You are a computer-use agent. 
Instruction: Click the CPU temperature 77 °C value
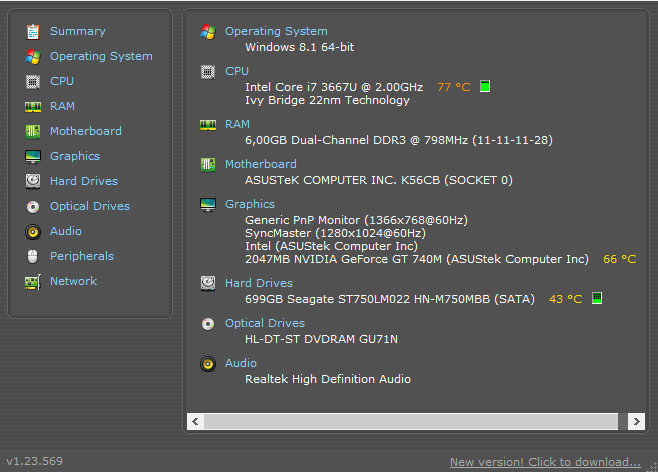pos(454,87)
